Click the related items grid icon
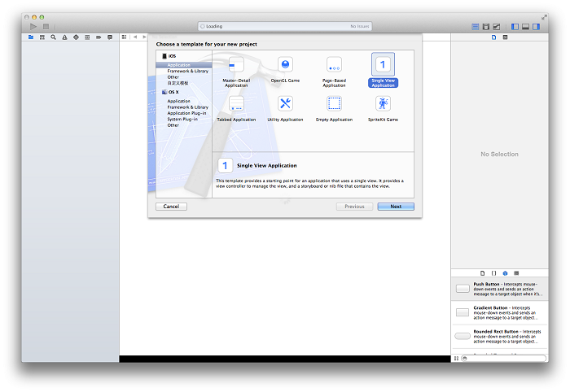The width and height of the screenshot is (570, 392). click(125, 37)
